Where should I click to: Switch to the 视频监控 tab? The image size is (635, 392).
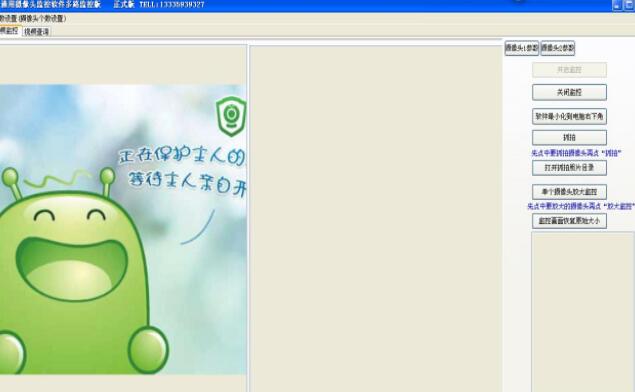click(x=9, y=31)
